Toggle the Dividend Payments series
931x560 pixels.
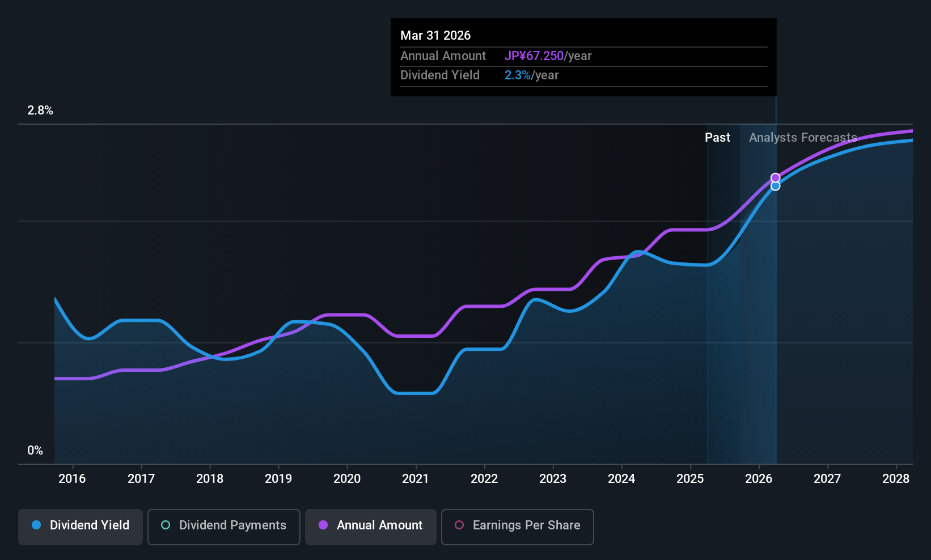[223, 527]
